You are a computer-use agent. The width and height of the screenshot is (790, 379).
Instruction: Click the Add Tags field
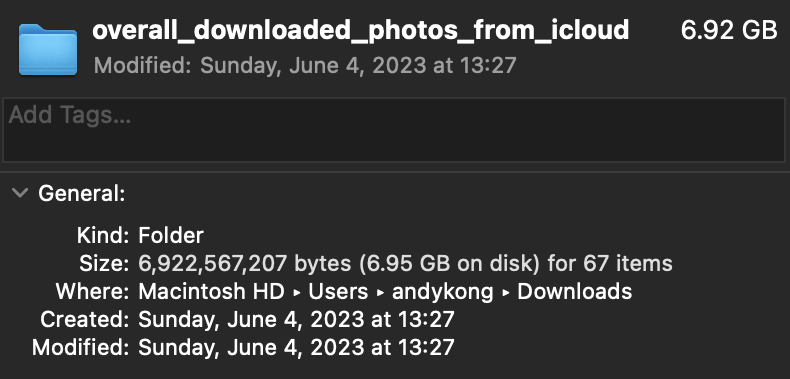click(x=394, y=130)
